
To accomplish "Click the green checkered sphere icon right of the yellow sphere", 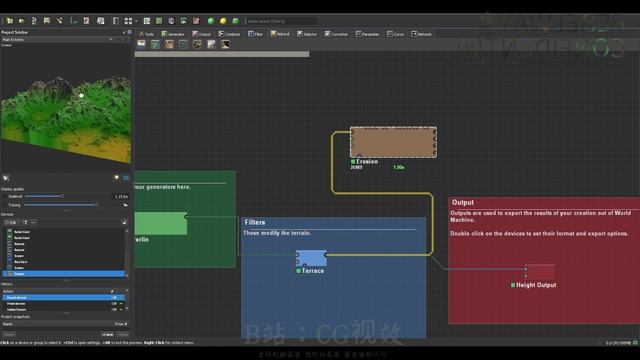I will [x=236, y=21].
